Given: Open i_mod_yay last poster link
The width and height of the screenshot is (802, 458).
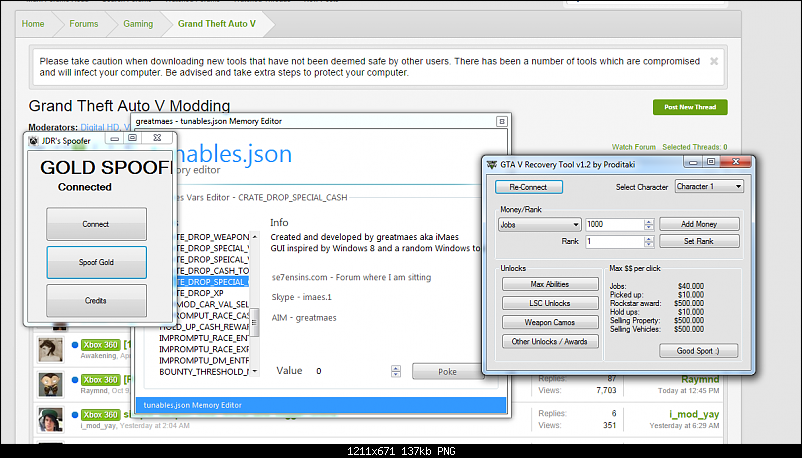Looking at the screenshot, I should (x=694, y=414).
